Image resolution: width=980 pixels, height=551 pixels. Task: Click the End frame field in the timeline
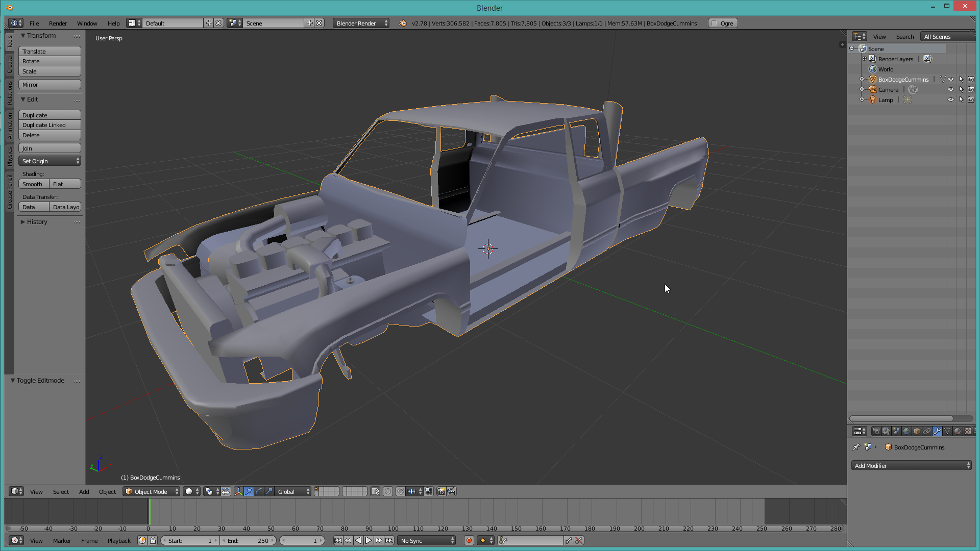(249, 540)
